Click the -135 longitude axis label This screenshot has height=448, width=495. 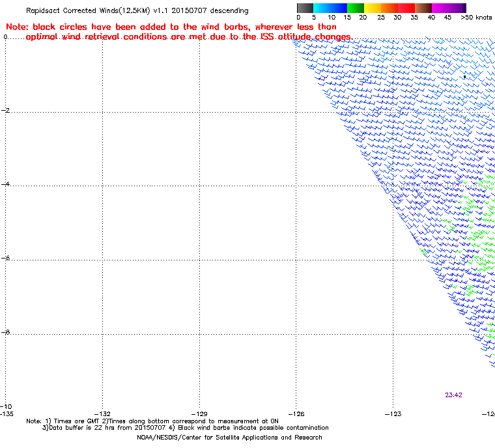pos(7,413)
